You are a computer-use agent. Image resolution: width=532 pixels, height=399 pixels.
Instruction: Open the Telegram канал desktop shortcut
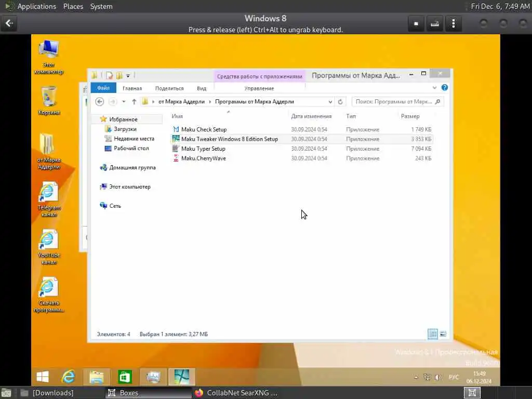[x=49, y=199]
